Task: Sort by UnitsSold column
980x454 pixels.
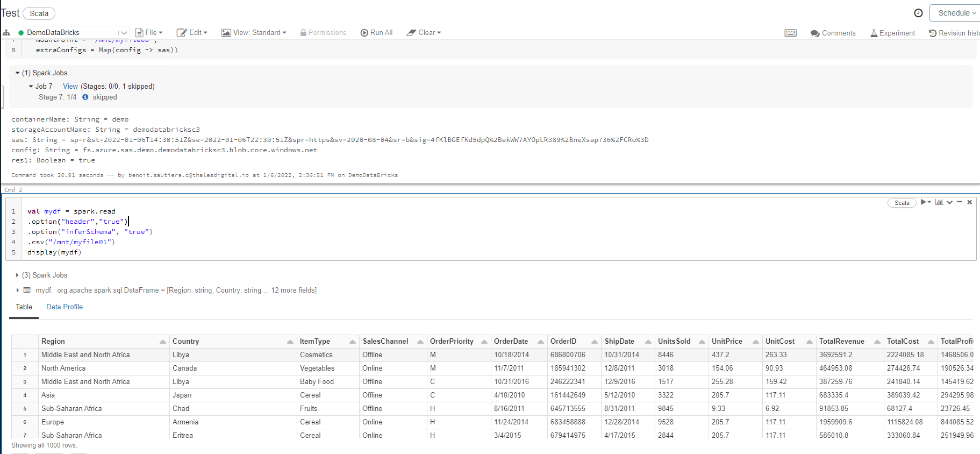Action: point(702,342)
